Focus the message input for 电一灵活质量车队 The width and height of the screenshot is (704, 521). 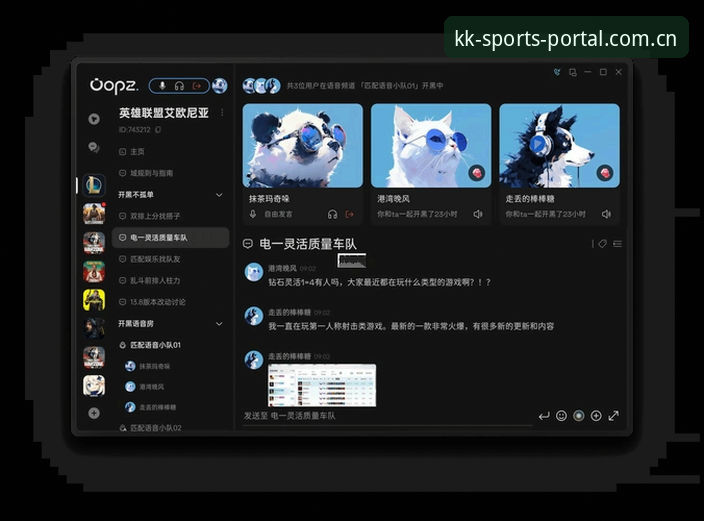coord(388,416)
